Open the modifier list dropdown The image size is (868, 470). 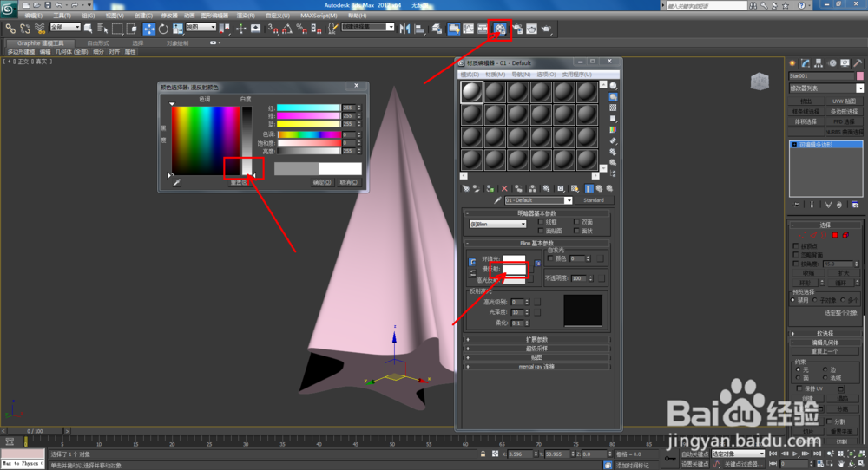pyautogui.click(x=826, y=88)
